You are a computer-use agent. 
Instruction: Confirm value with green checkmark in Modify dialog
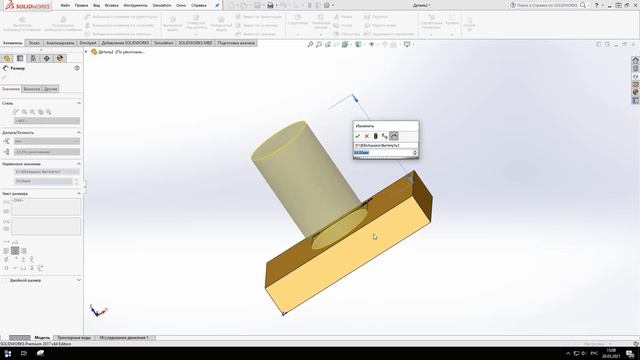(358, 136)
